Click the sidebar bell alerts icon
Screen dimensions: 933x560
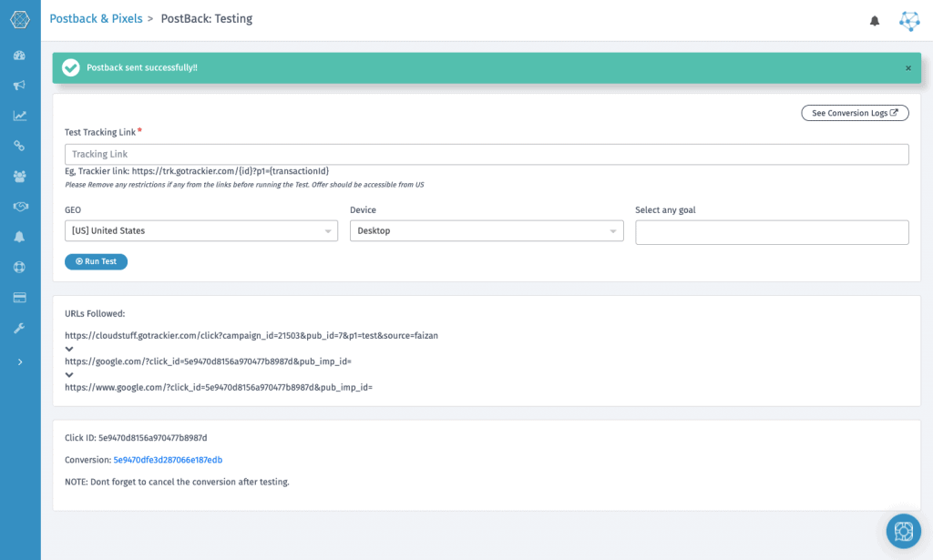tap(19, 237)
